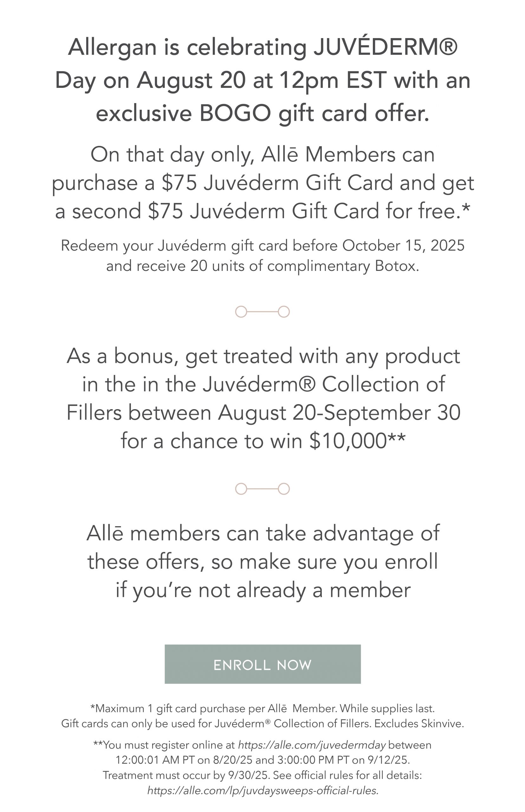This screenshot has height=812, width=525.
Task: Click the "20 units of complimentary Botox" text
Action: click(x=304, y=266)
